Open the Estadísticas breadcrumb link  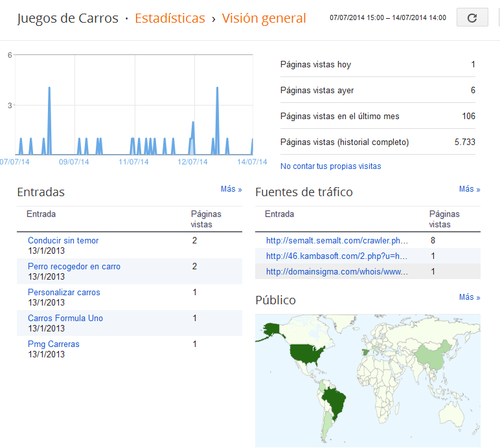point(170,18)
